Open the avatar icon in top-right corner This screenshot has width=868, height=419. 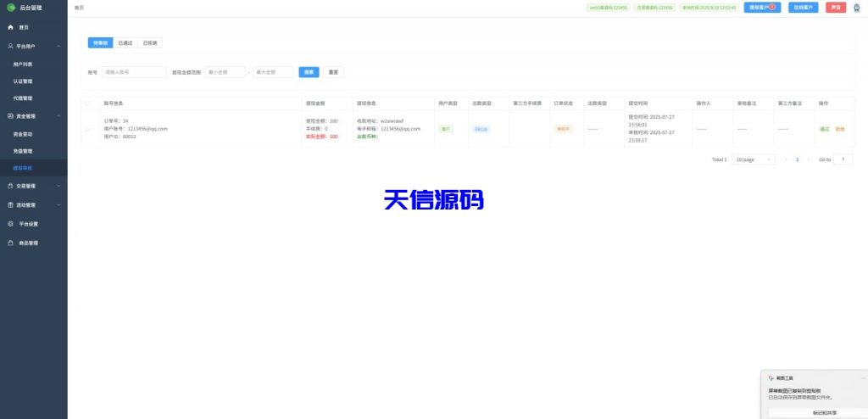click(x=856, y=7)
